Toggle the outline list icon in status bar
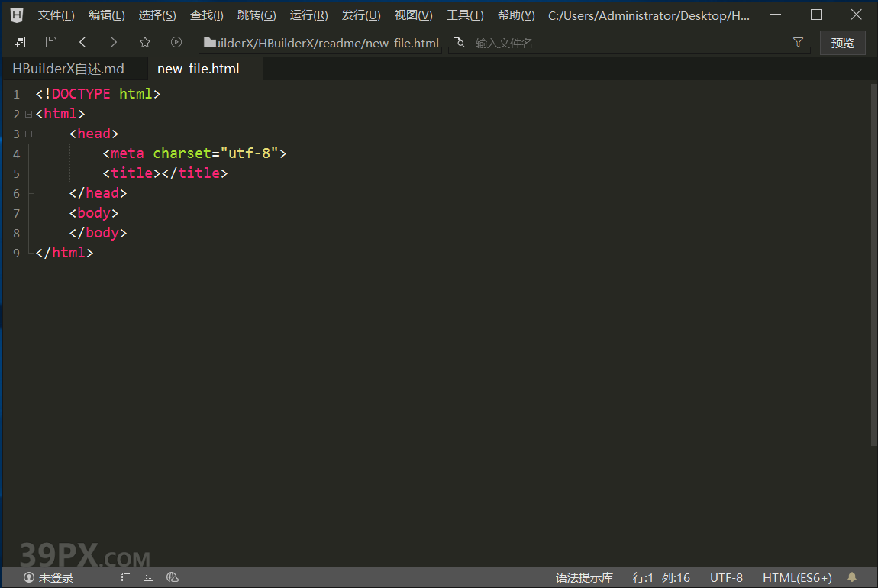Image resolution: width=878 pixels, height=588 pixels. tap(125, 578)
